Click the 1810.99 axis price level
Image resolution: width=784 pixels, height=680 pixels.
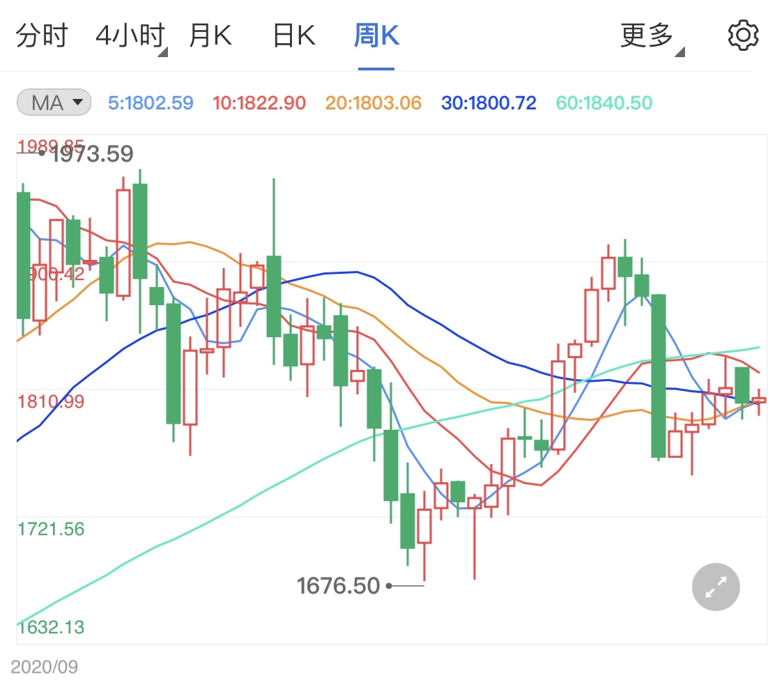tap(50, 401)
